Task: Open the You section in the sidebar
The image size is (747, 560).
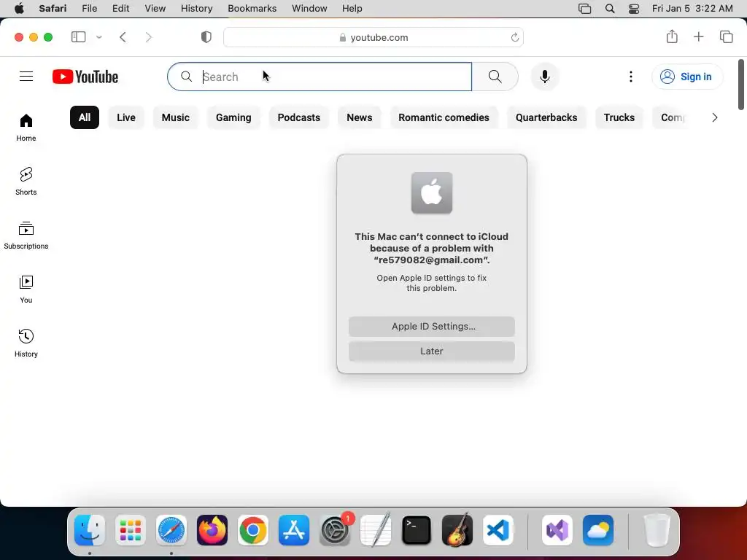Action: [26, 289]
